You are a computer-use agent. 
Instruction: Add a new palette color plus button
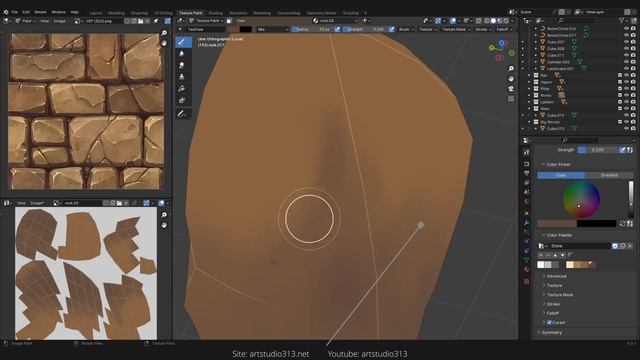[541, 255]
